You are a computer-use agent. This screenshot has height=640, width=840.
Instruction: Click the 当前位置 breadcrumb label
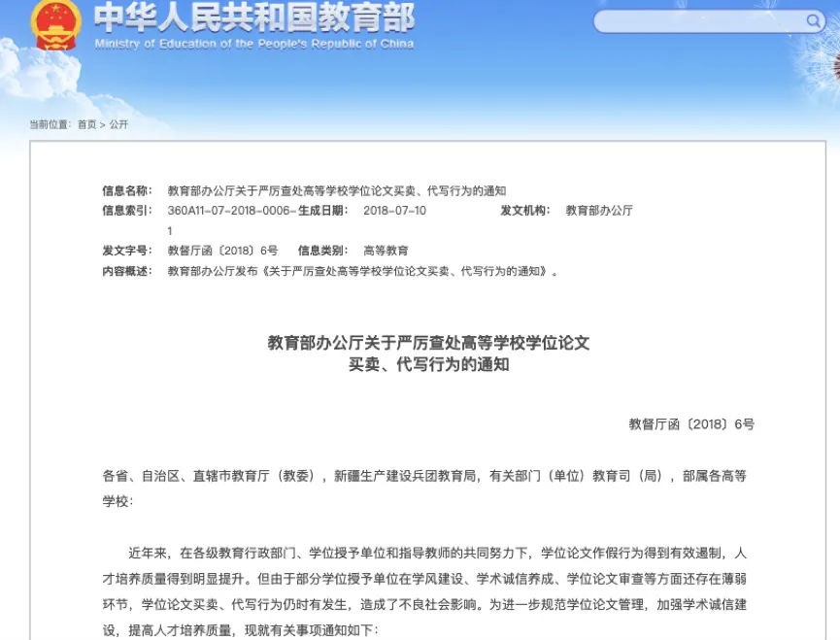pos(49,124)
